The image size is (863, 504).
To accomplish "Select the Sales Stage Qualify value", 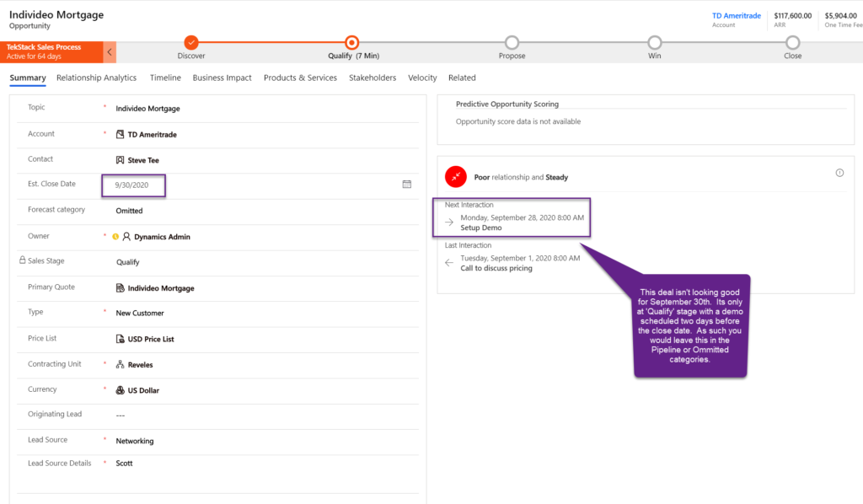I will click(x=128, y=262).
